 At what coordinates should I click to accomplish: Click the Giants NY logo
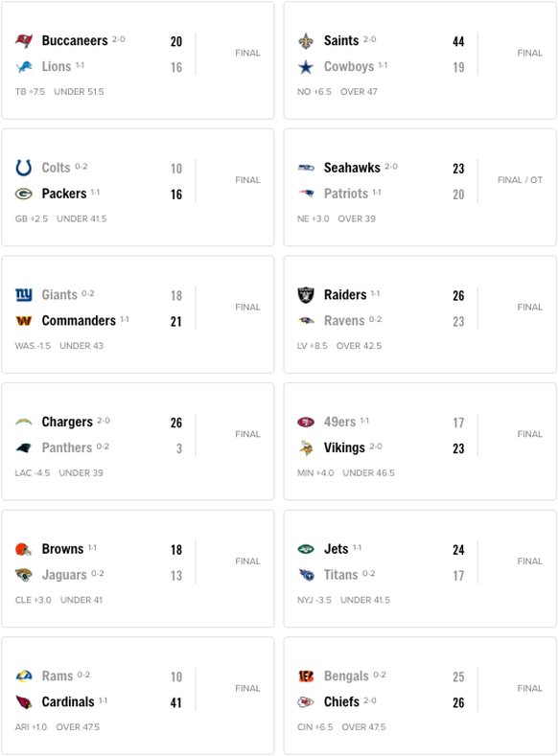pyautogui.click(x=24, y=294)
